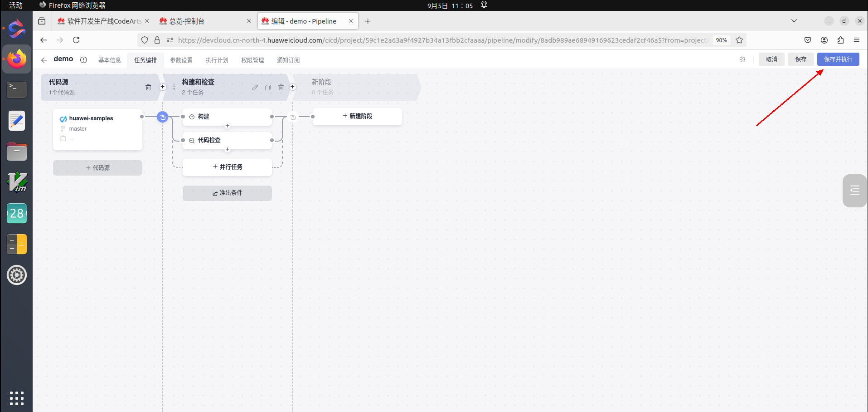Expand the floating side panel list icon
This screenshot has height=412, width=868.
pyautogui.click(x=855, y=191)
